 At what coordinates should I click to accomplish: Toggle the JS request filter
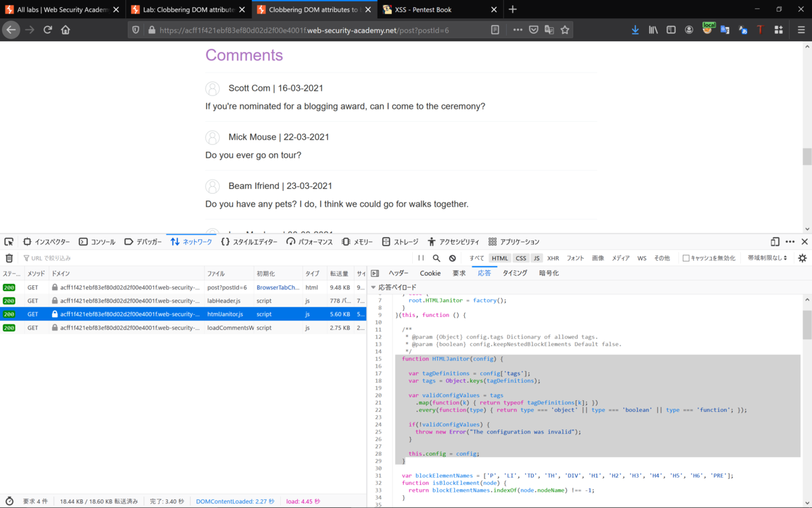(x=537, y=258)
